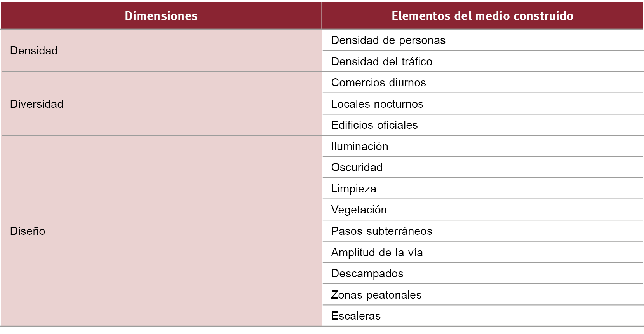Screen dimensions: 644x334
Task: Select the Densidad dimension cell
Action: click(34, 51)
